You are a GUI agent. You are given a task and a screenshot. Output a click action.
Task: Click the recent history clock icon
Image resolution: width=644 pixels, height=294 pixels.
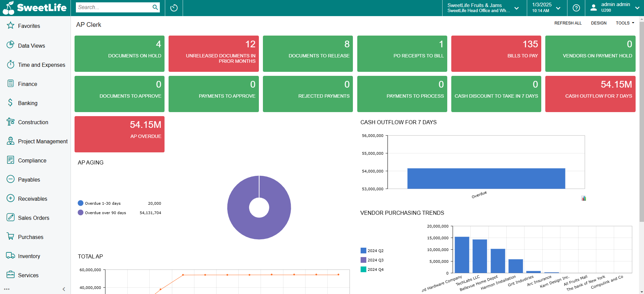point(174,8)
